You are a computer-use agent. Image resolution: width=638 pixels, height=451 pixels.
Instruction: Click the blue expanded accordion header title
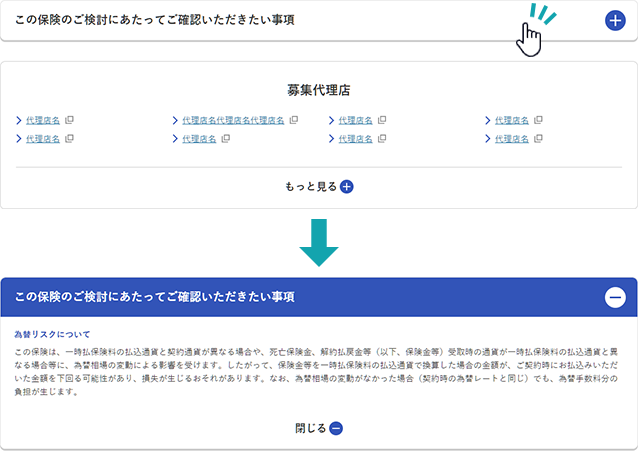[155, 297]
